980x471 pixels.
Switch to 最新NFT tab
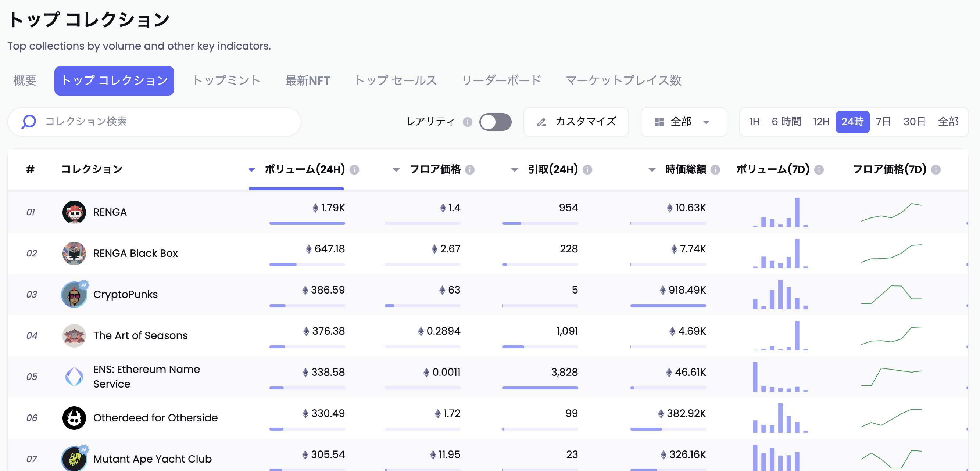pos(307,80)
